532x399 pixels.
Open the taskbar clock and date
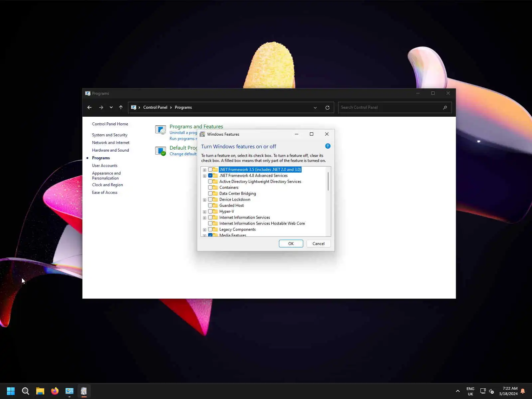[508, 391]
